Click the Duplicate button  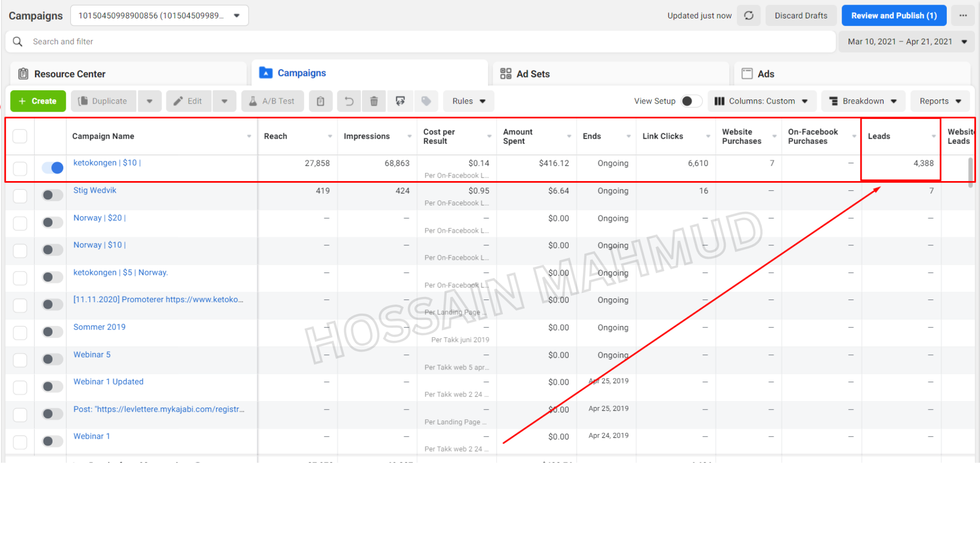coord(104,101)
